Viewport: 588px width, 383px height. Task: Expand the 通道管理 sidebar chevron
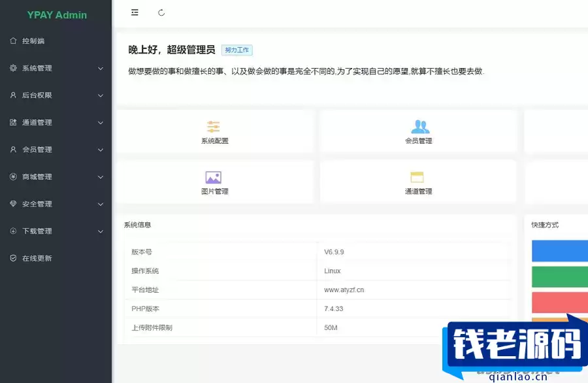click(x=101, y=123)
